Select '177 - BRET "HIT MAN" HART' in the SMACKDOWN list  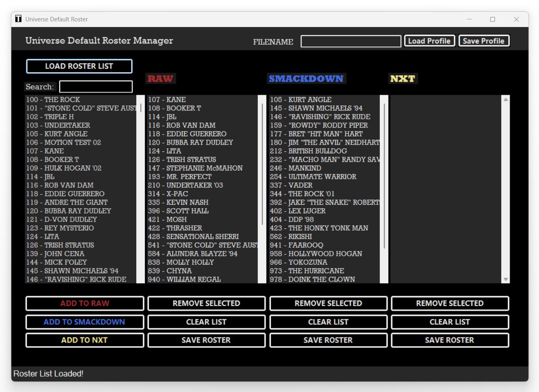pyautogui.click(x=324, y=134)
